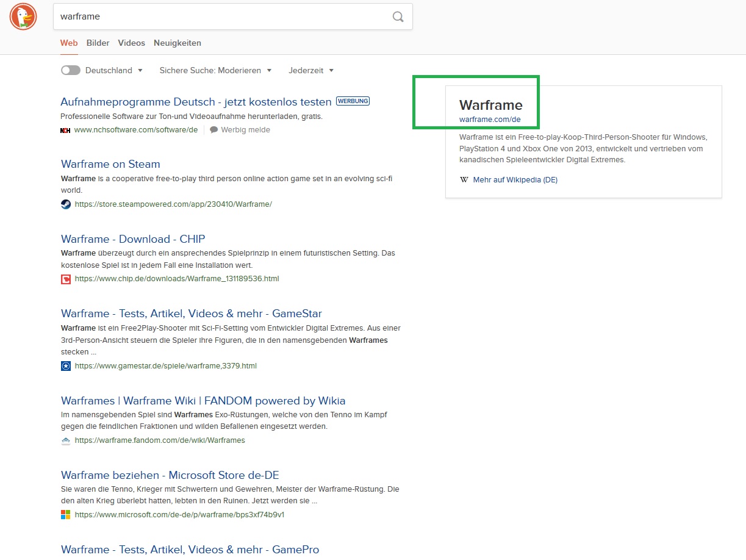The height and width of the screenshot is (560, 746).
Task: Click the CHIP favicon beside chip.de URL
Action: (x=66, y=279)
